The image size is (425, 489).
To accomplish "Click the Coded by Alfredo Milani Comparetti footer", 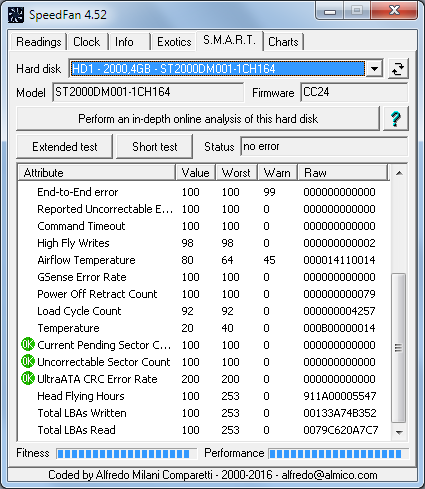I will pos(213,475).
